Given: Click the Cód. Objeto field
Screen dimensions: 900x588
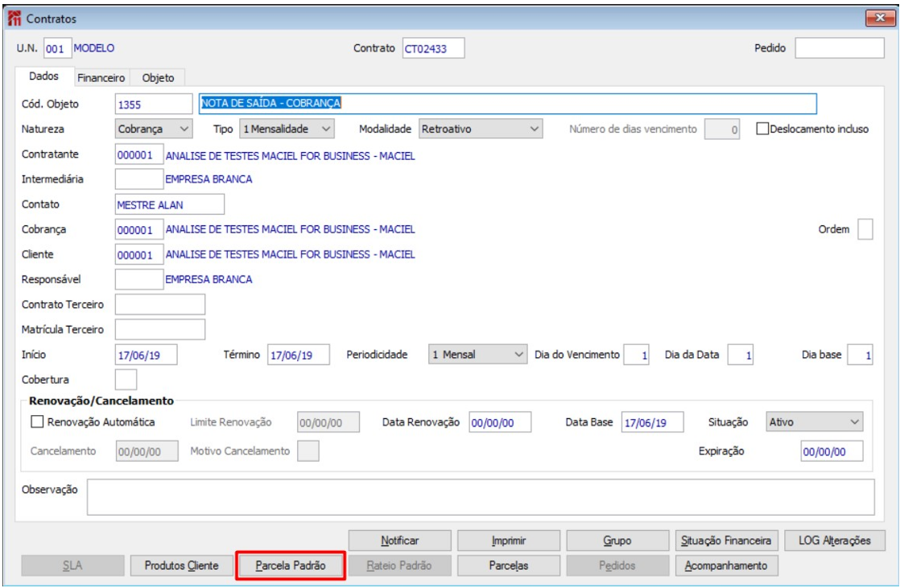Looking at the screenshot, I should [154, 105].
